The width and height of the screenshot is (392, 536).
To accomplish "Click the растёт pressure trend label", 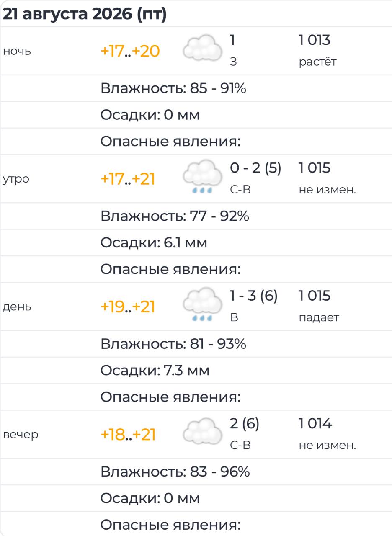I will [x=317, y=62].
